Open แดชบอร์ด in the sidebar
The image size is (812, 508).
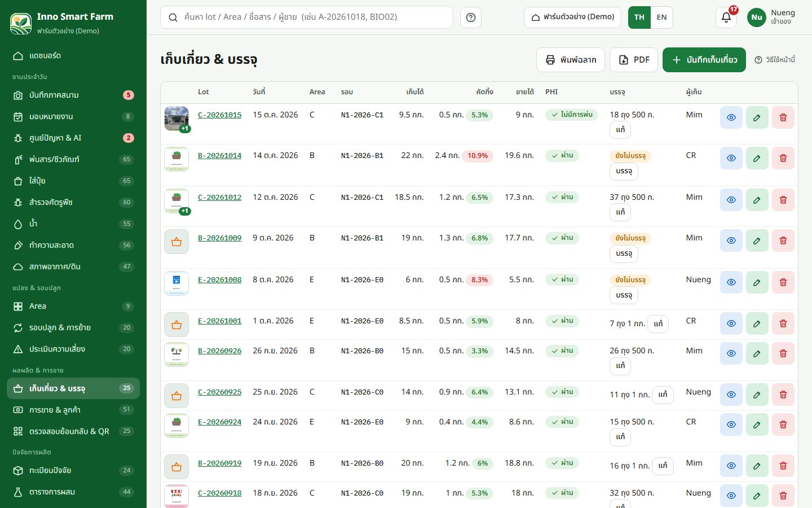(x=73, y=55)
